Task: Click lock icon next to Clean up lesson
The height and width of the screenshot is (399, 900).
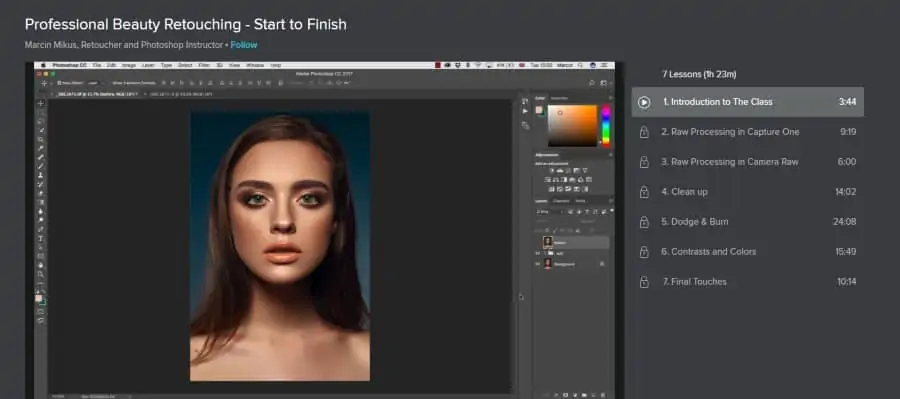Action: (644, 192)
